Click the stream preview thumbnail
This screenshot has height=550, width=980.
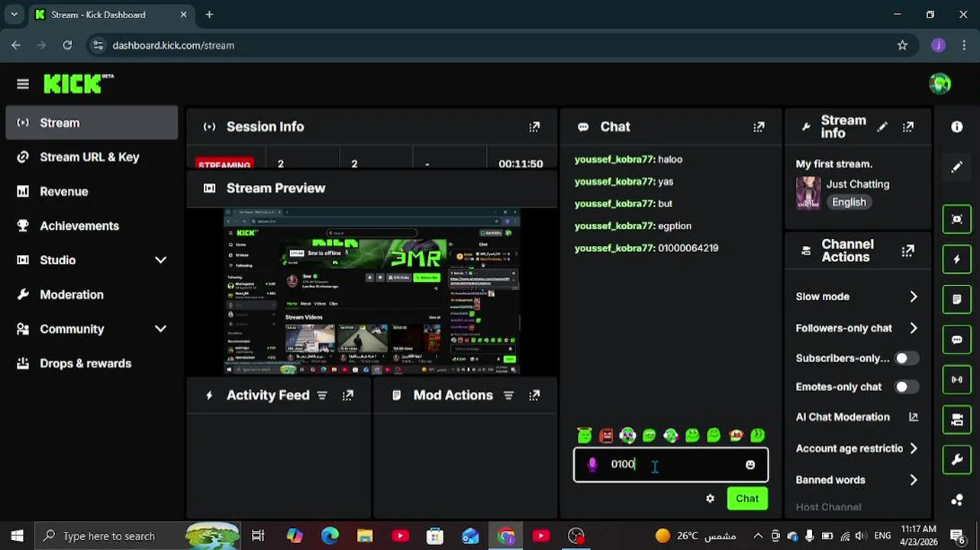coord(372,291)
